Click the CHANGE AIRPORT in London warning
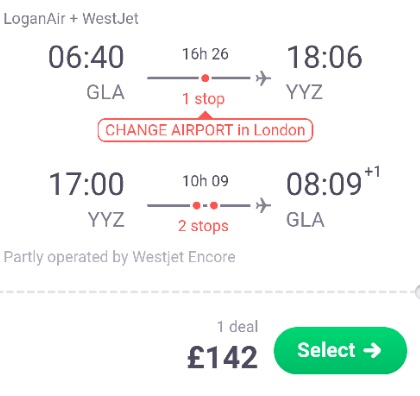420x396 pixels. tap(205, 130)
